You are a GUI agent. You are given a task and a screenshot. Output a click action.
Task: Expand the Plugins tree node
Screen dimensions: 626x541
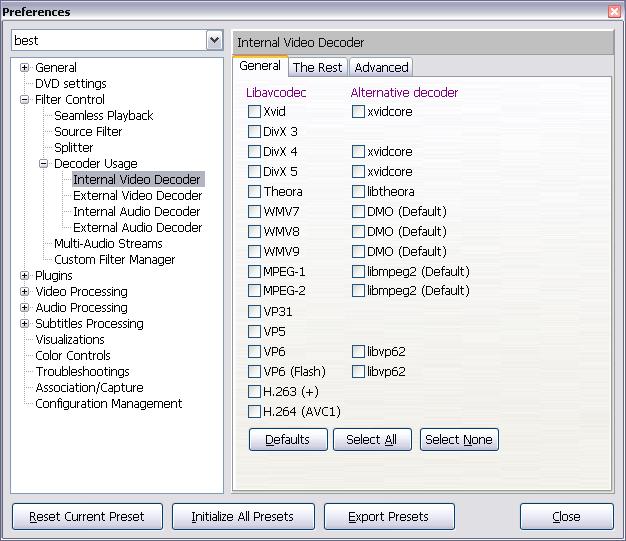25,276
